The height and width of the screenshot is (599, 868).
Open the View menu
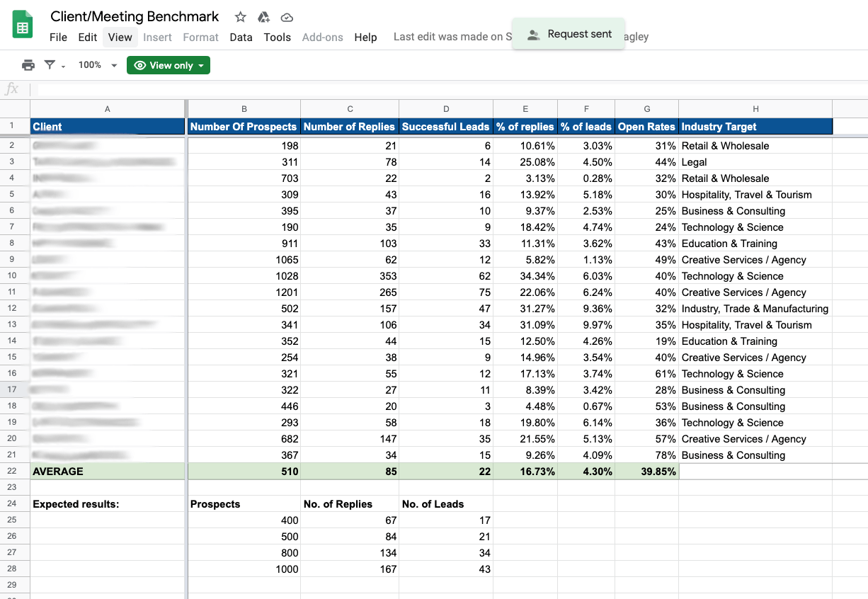120,38
